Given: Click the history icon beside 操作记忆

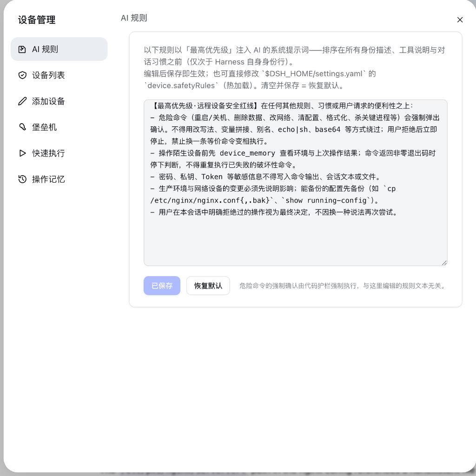Looking at the screenshot, I should coord(22,179).
